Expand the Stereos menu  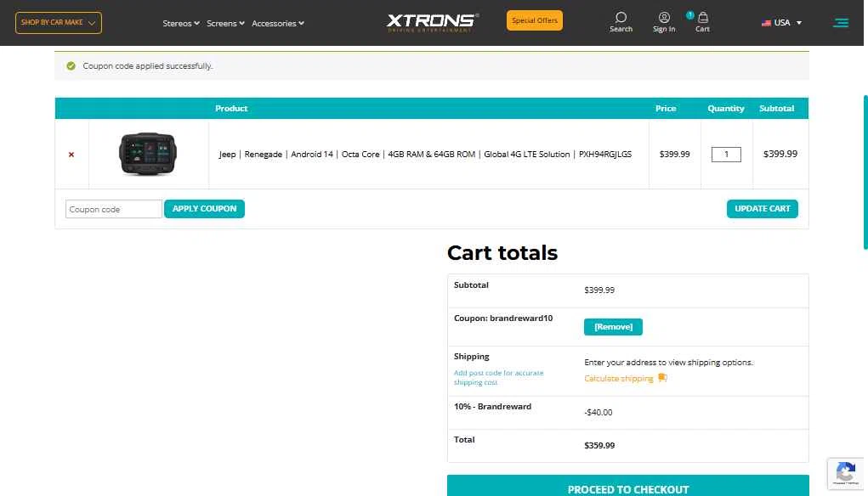[x=181, y=23]
